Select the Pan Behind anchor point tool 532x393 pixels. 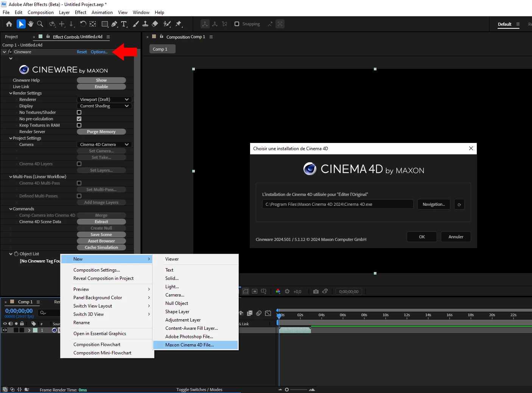click(x=93, y=24)
